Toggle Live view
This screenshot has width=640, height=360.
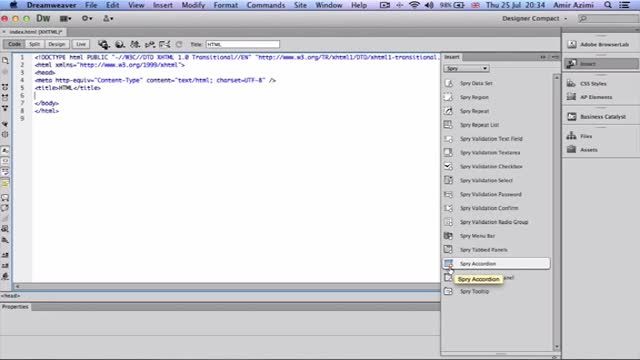coord(81,44)
